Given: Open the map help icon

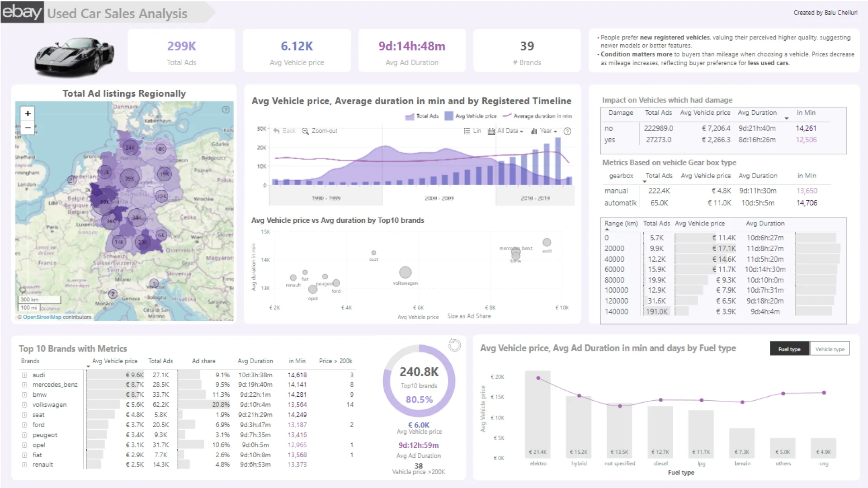Looking at the screenshot, I should tap(226, 110).
